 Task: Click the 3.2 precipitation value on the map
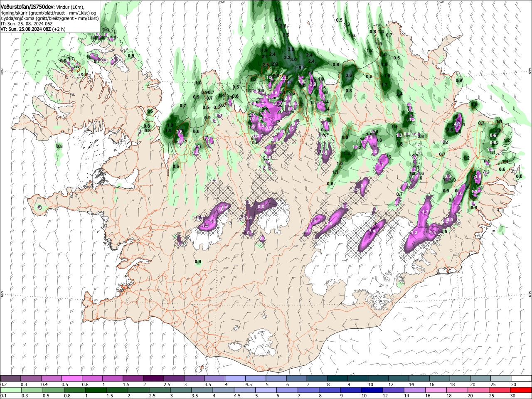point(287,57)
